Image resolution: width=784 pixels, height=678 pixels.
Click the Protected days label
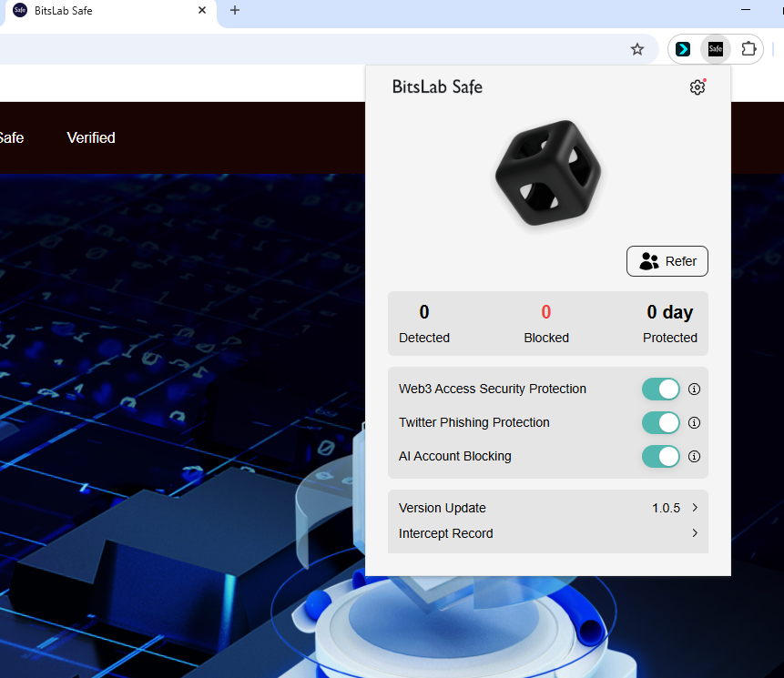[x=670, y=338]
